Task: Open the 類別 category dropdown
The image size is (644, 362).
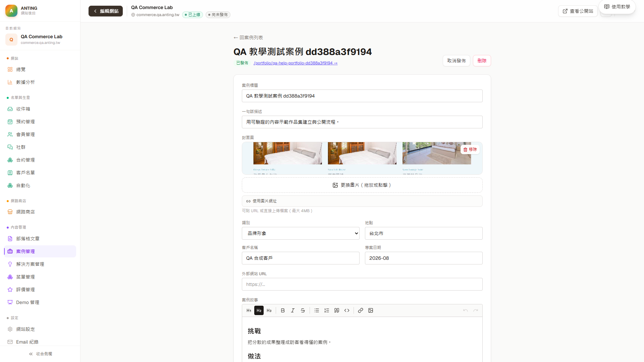Action: pyautogui.click(x=301, y=233)
